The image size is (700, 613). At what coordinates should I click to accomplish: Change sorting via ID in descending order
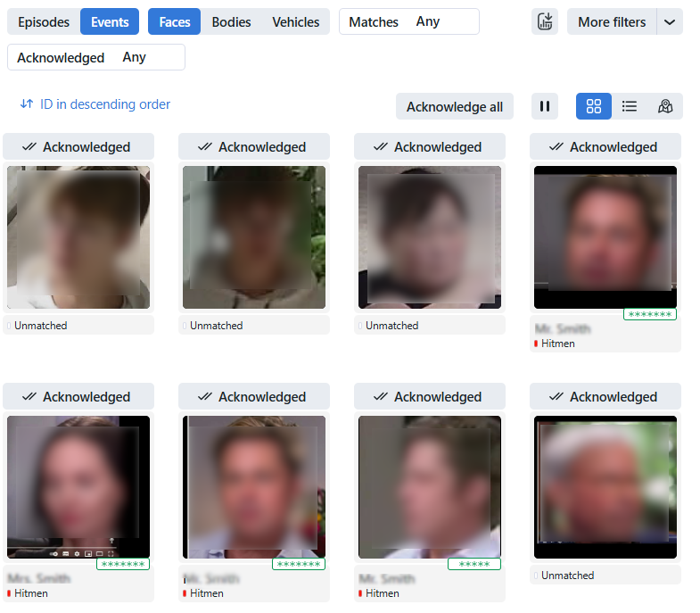(x=104, y=104)
